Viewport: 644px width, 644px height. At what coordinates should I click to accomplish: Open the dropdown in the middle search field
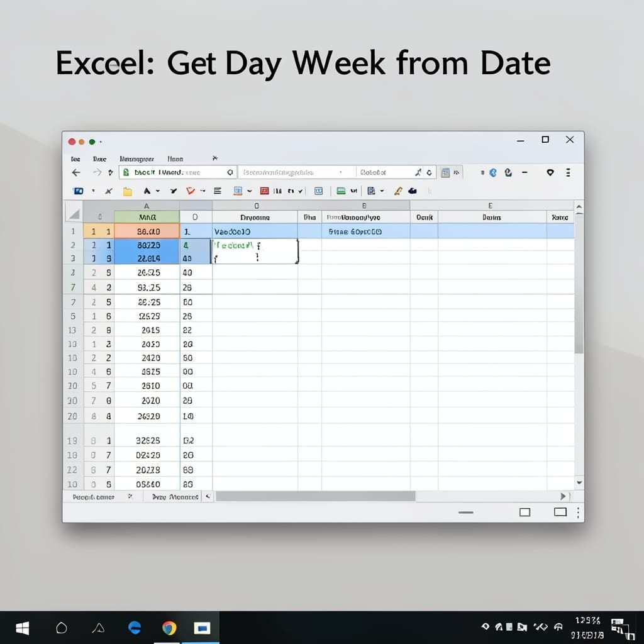[340, 172]
